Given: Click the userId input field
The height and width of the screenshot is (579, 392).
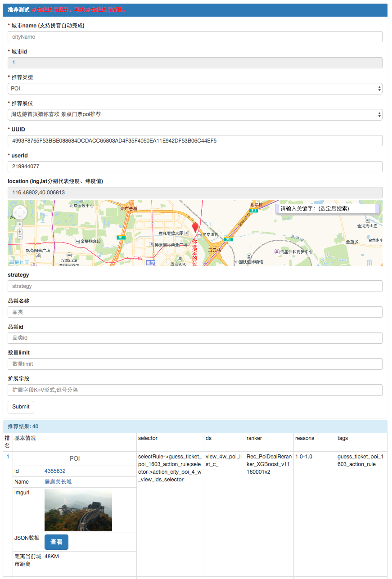Looking at the screenshot, I should click(x=195, y=166).
